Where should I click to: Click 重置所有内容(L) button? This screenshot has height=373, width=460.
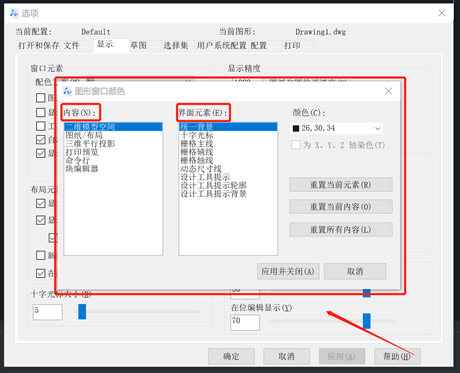tap(341, 230)
